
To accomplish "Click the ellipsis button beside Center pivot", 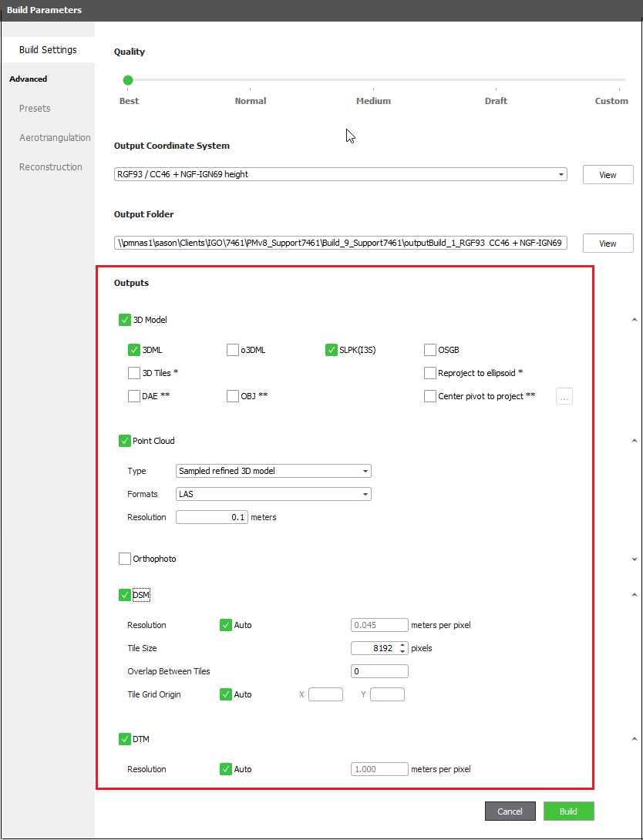I will [564, 396].
